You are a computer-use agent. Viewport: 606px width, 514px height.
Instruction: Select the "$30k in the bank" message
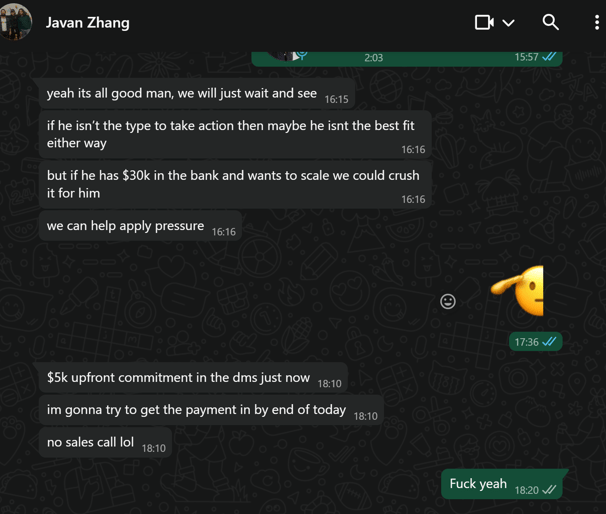[235, 184]
